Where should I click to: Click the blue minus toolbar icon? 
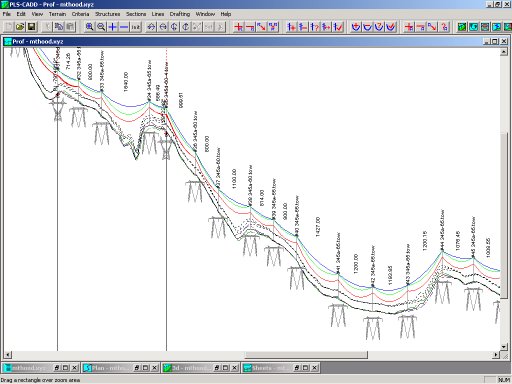tap(124, 27)
